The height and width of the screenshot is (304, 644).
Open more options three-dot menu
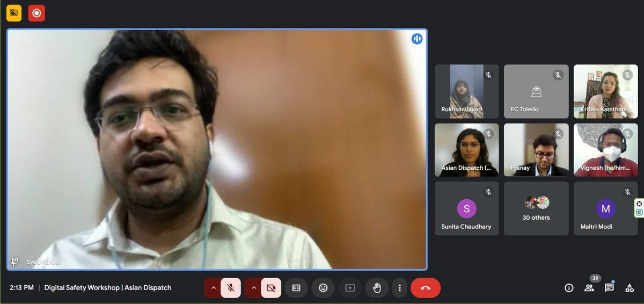(399, 288)
